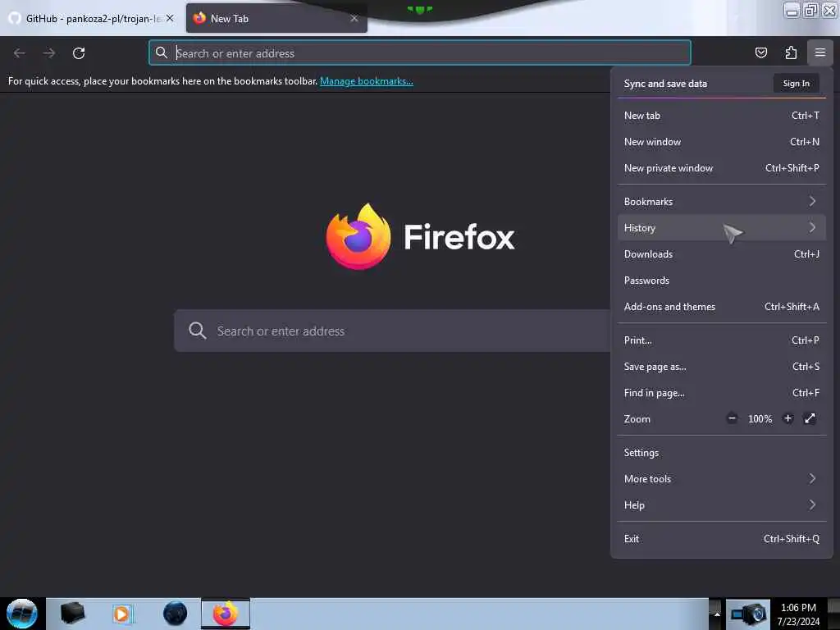Image resolution: width=840 pixels, height=630 pixels.
Task: Choose Save page as...
Action: [721, 367]
